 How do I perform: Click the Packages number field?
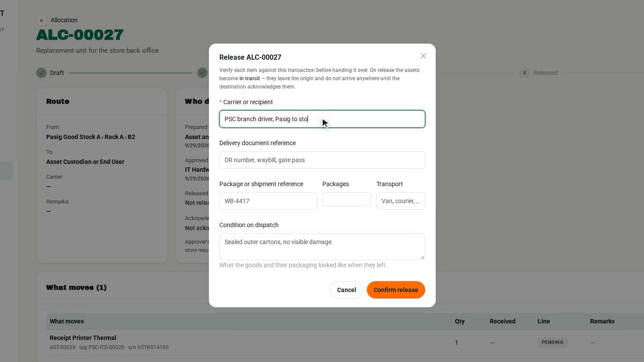346,199
